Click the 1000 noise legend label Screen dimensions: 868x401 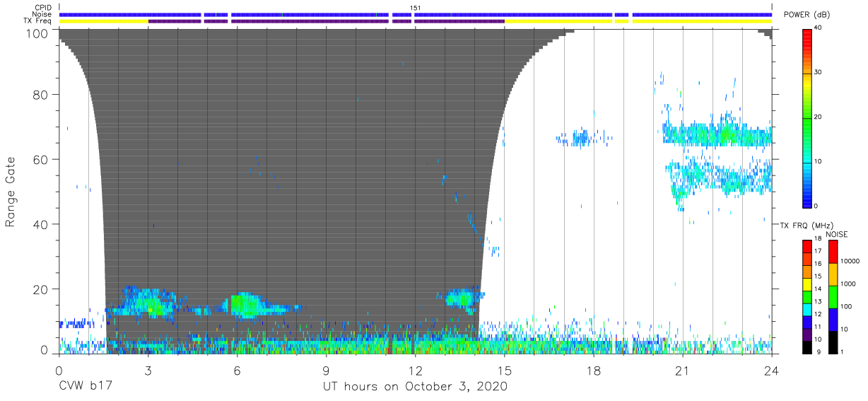[x=849, y=284]
